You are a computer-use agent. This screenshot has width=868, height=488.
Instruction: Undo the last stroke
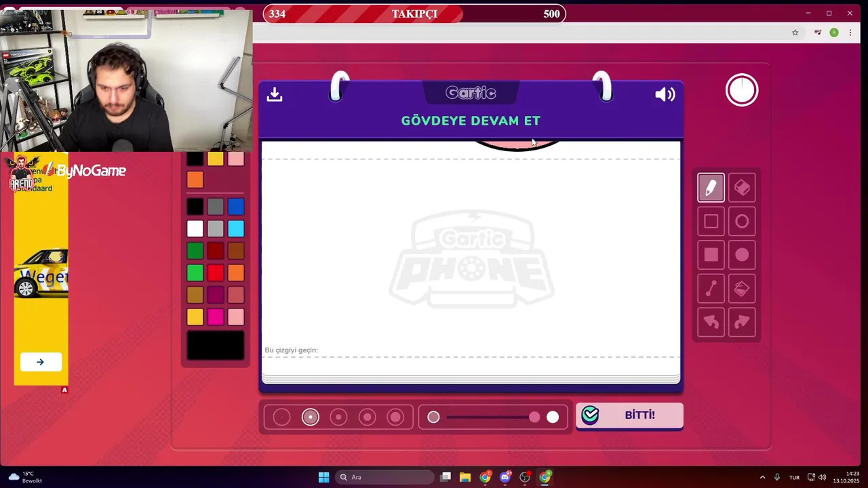(x=711, y=322)
